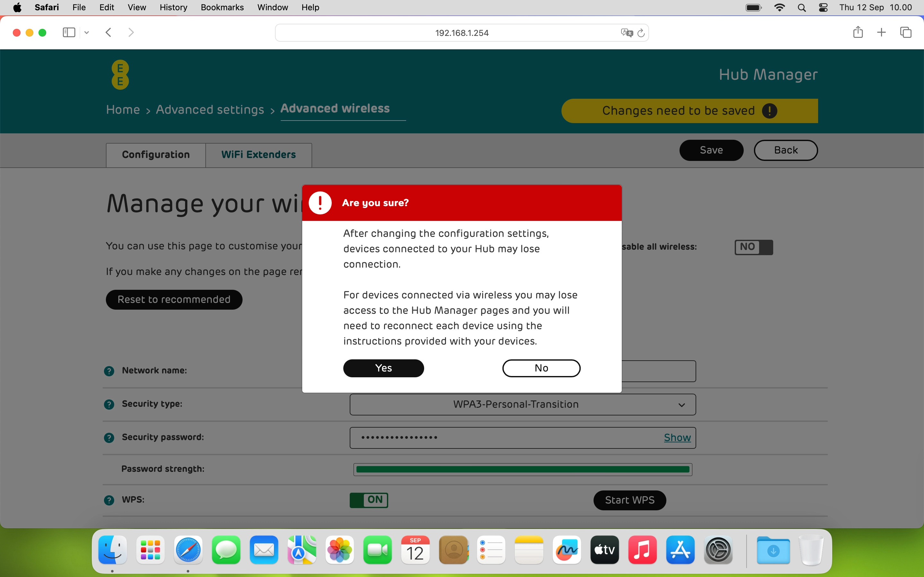Open the page translation icon in address bar
This screenshot has width=924, height=577.
(x=626, y=32)
